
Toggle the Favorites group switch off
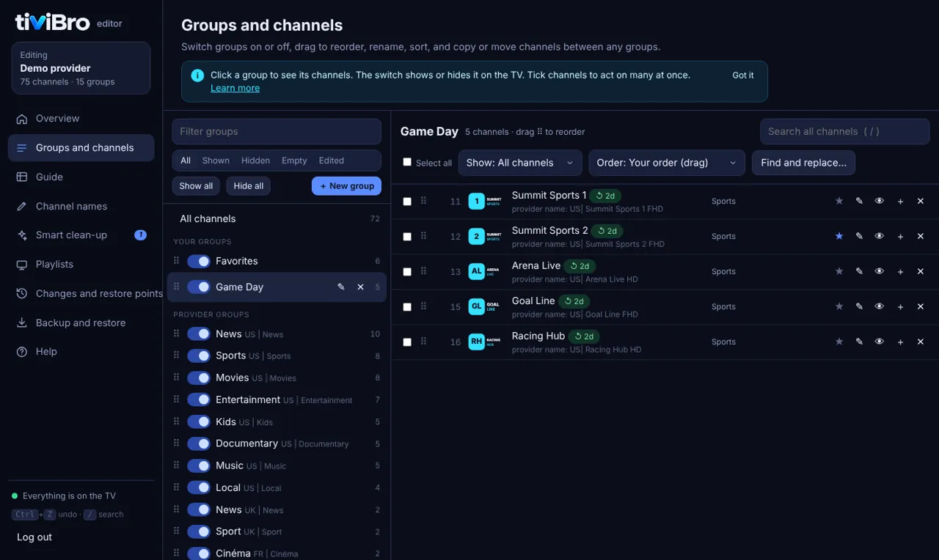click(199, 261)
